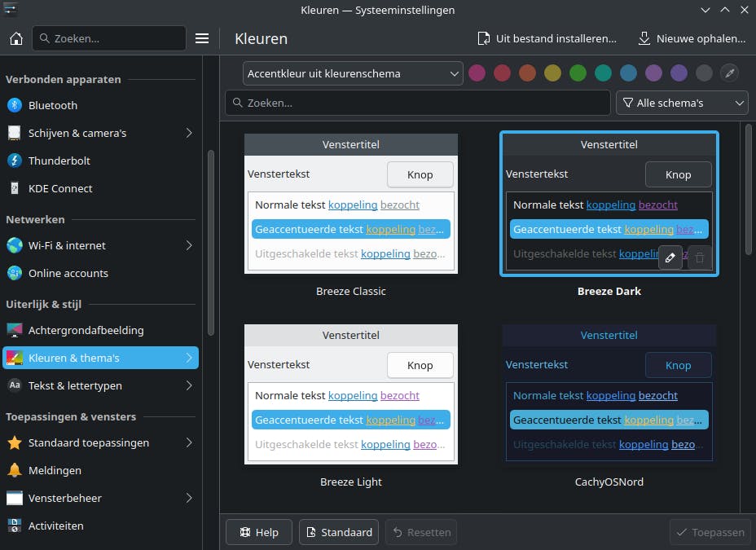Select the Breeze Light color scheme preview
The image size is (756, 550).
(x=351, y=394)
